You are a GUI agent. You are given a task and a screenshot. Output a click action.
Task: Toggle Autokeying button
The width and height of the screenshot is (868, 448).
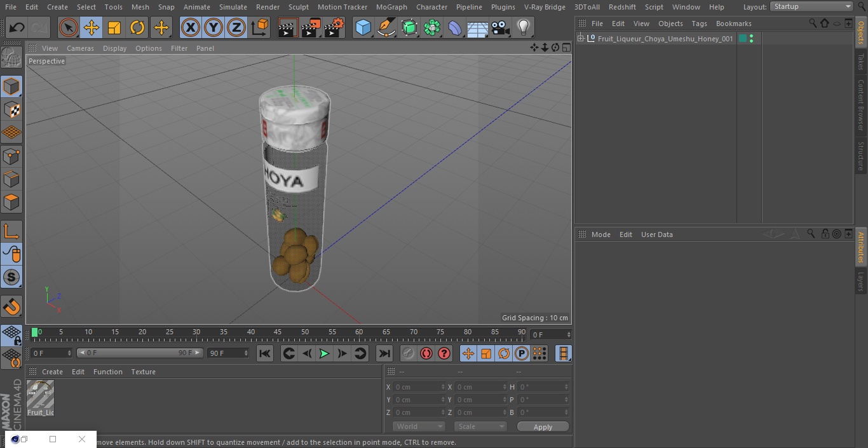[x=426, y=353]
